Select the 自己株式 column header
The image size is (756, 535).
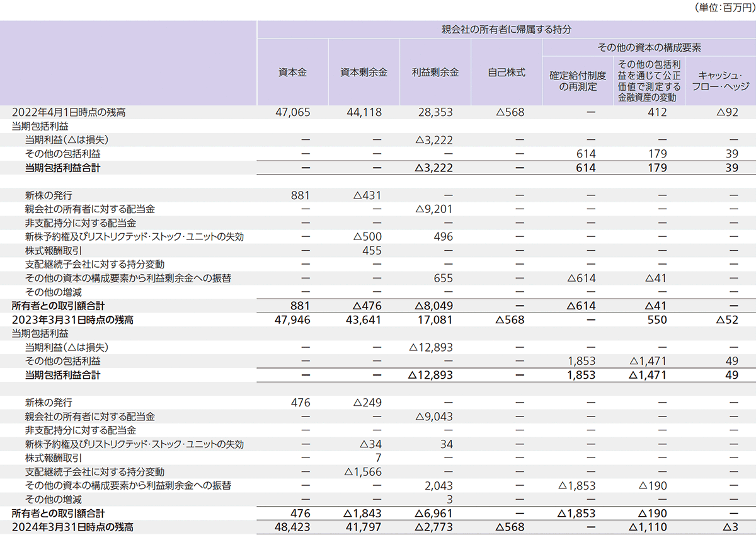pos(506,72)
